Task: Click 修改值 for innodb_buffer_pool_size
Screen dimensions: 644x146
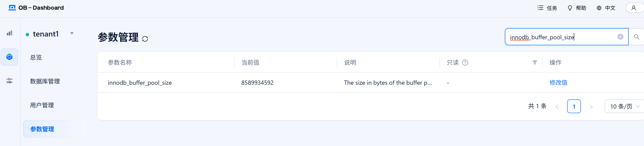Action: (558, 83)
